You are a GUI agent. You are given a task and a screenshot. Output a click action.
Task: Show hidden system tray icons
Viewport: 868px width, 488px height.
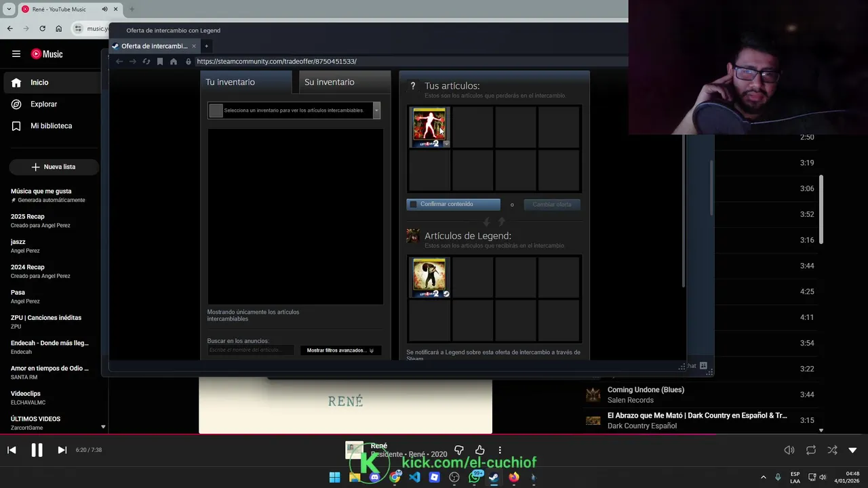click(x=763, y=477)
